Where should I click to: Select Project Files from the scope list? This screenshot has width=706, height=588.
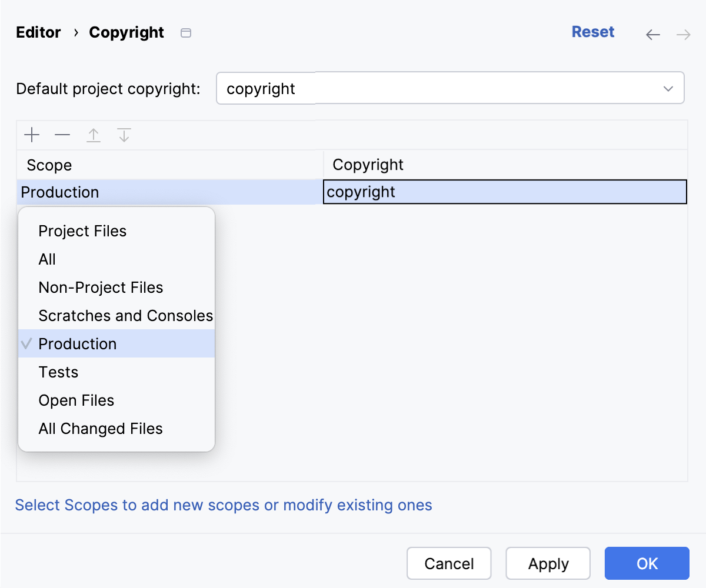[x=82, y=231]
